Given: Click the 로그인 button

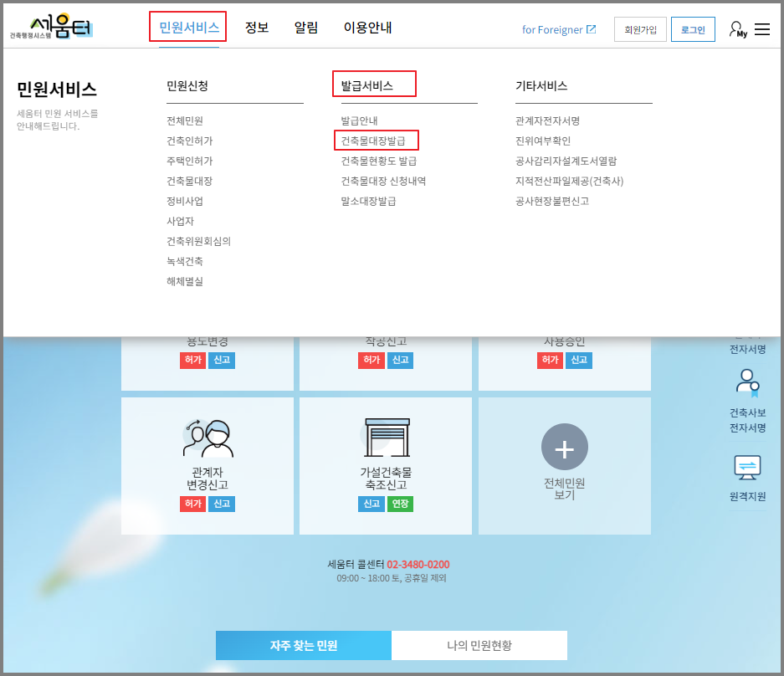Looking at the screenshot, I should click(x=693, y=28).
